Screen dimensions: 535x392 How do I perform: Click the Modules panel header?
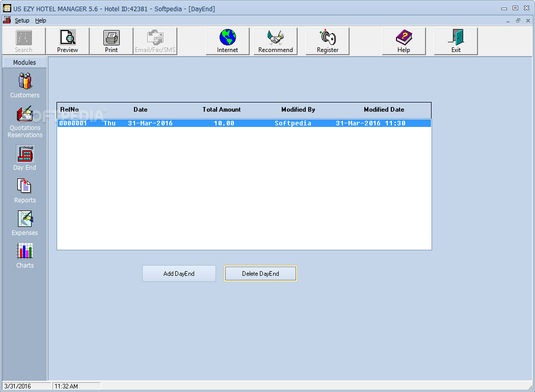[24, 63]
